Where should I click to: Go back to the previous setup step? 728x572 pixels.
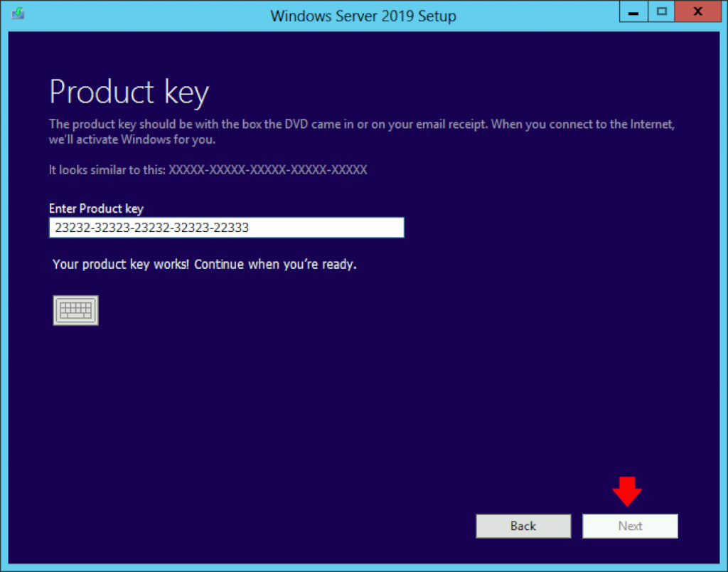tap(523, 526)
